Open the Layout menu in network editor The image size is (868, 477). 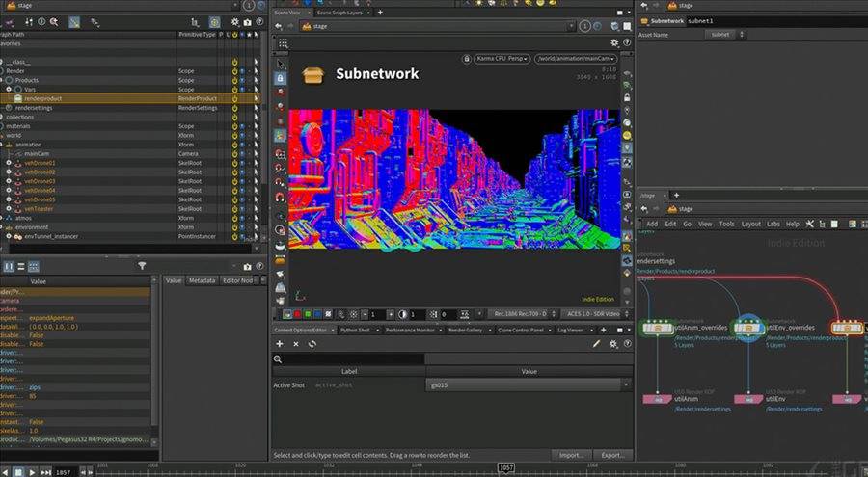pyautogui.click(x=750, y=224)
